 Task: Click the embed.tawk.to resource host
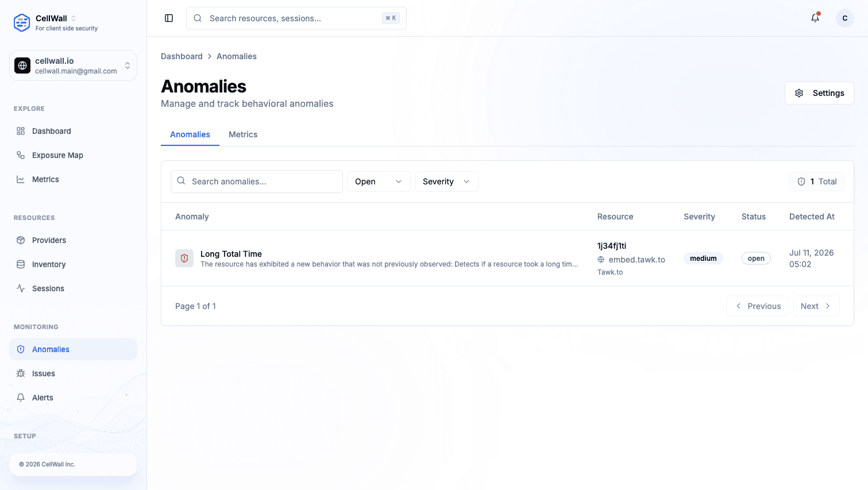637,260
